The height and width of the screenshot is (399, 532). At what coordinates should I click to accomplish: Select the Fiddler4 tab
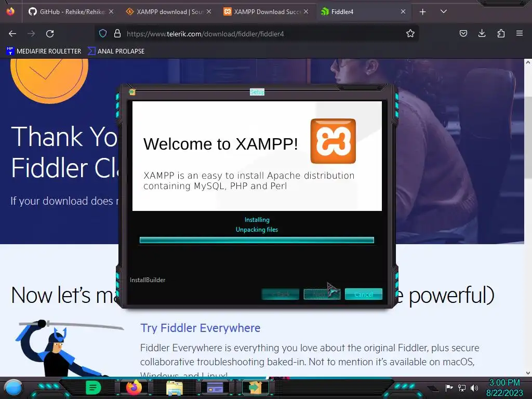pos(363,11)
